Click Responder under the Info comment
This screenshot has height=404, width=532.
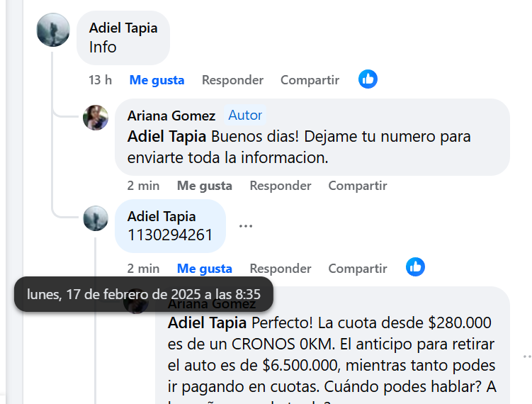tap(233, 80)
